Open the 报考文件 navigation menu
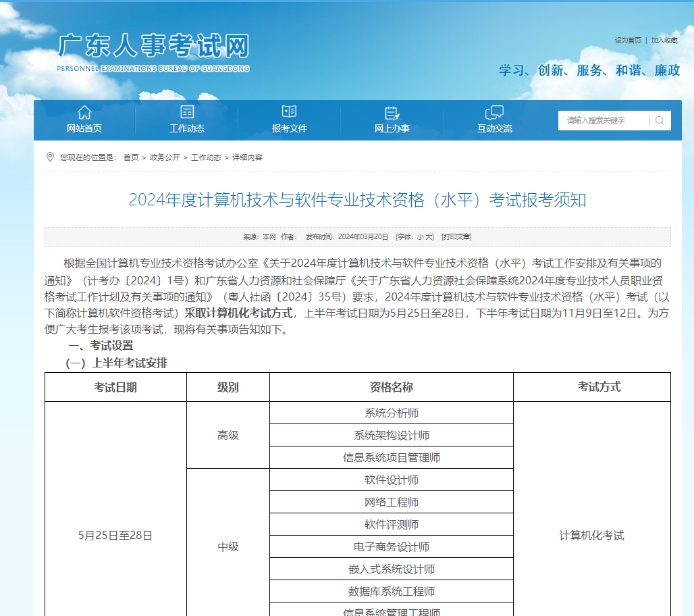Viewport: 694px width, 616px height. [289, 127]
